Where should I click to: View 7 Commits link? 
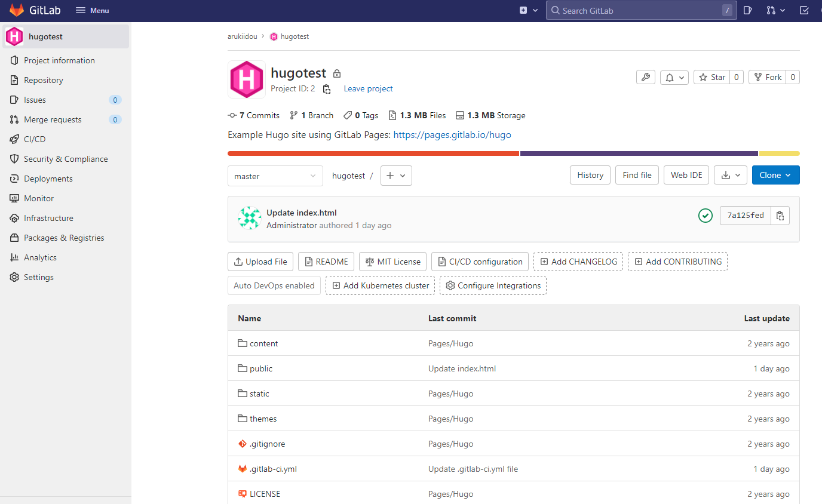point(254,115)
